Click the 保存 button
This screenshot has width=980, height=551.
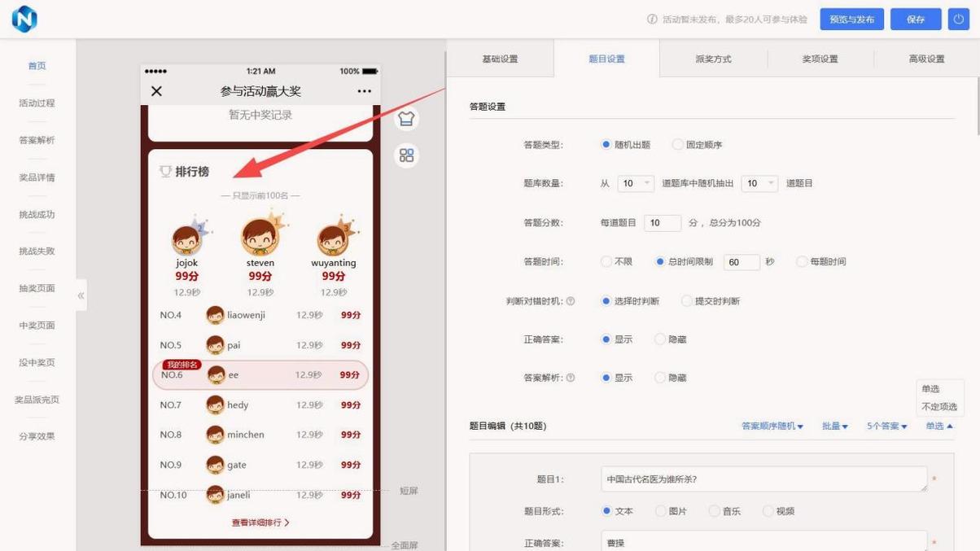pos(916,20)
